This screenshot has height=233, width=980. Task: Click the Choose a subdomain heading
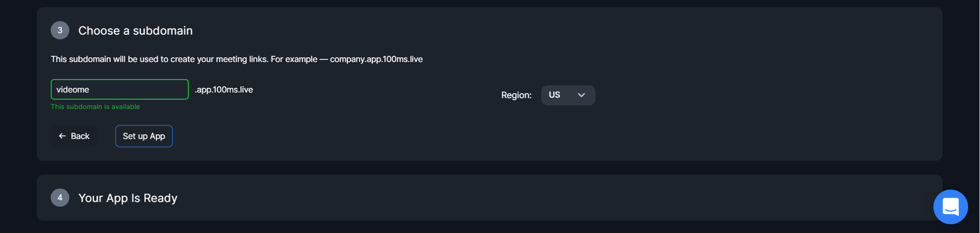tap(135, 31)
